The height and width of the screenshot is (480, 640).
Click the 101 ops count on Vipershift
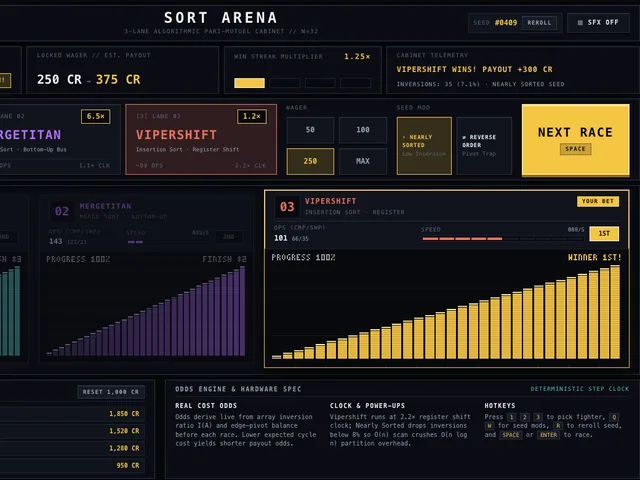click(x=280, y=238)
